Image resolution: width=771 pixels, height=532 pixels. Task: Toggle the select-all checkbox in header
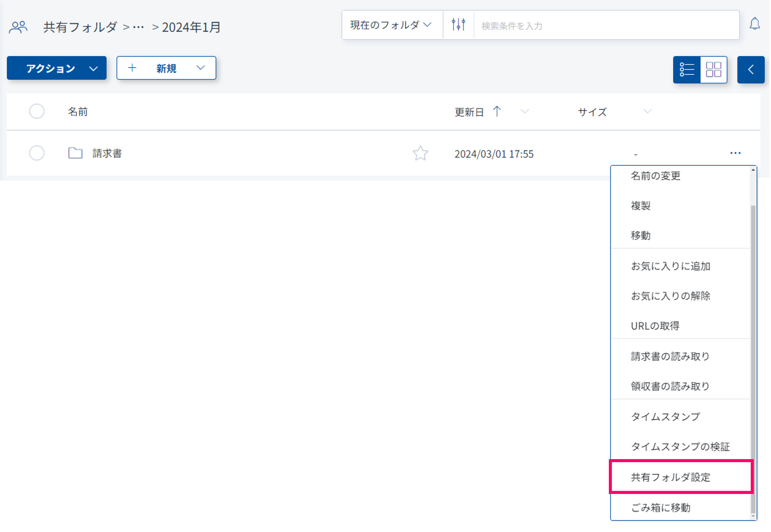(x=37, y=111)
